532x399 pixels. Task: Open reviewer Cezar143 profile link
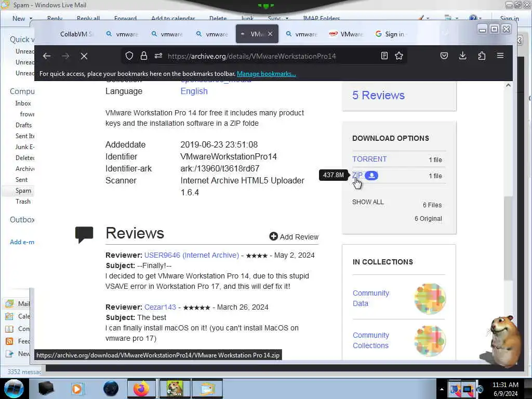160,307
